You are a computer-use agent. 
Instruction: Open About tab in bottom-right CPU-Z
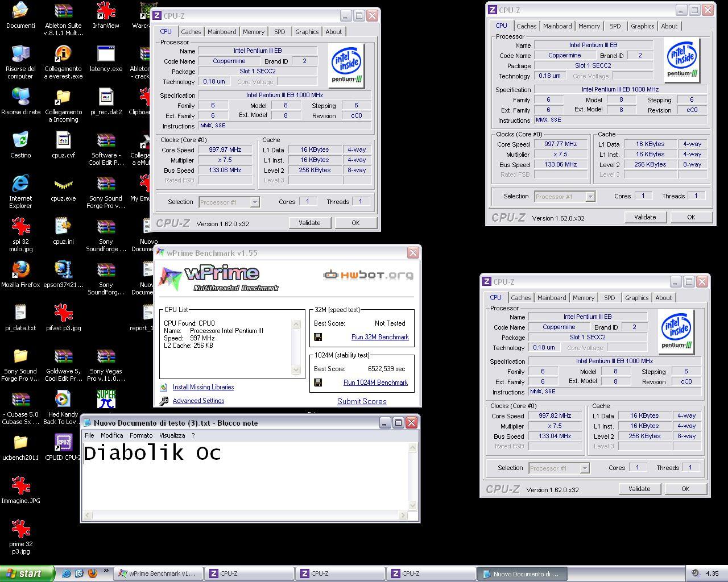(663, 298)
